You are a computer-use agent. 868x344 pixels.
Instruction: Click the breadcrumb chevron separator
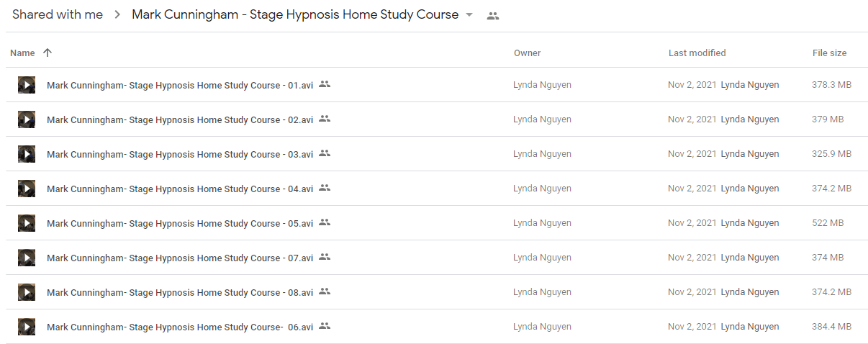pos(117,15)
